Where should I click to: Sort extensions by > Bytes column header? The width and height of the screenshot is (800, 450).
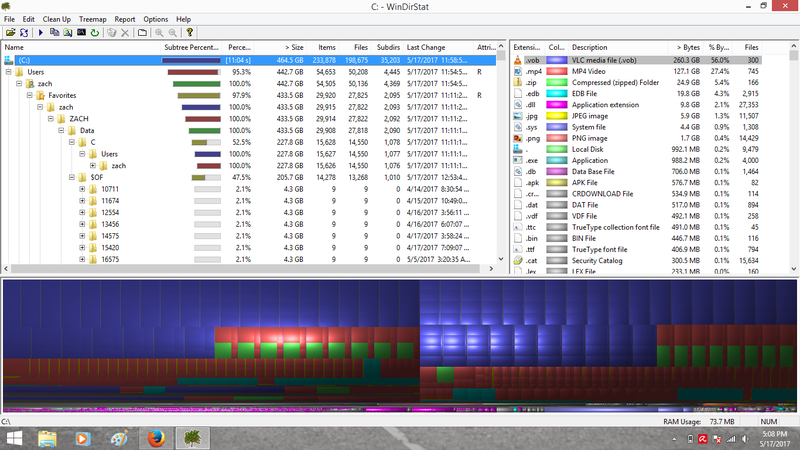coord(686,47)
